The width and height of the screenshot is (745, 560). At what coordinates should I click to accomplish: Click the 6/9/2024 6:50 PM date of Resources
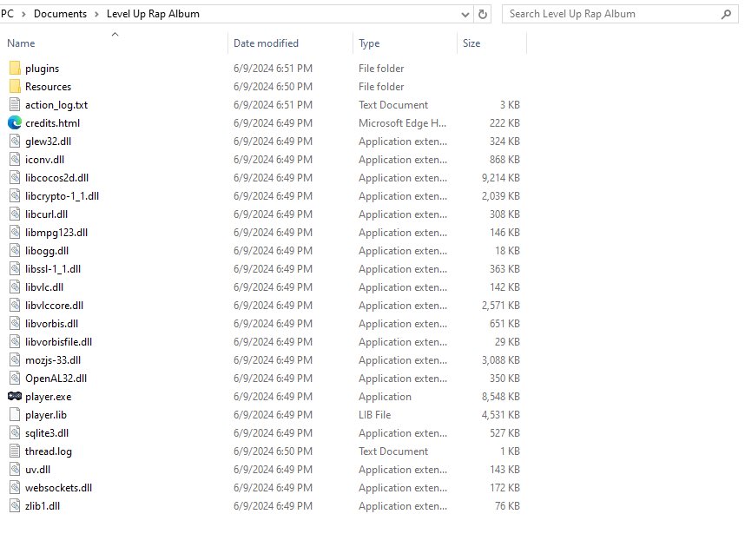pyautogui.click(x=273, y=87)
